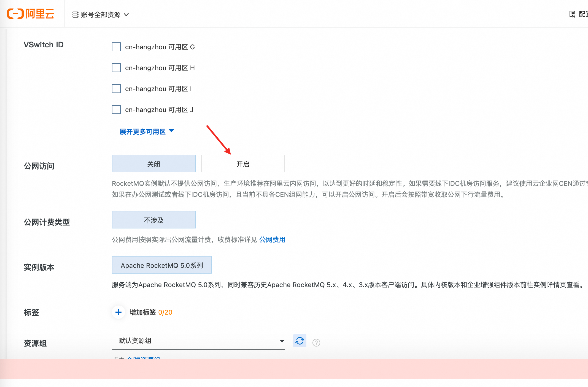The image size is (588, 387).
Task: Click the 配置 icon at top right
Action: tap(572, 14)
